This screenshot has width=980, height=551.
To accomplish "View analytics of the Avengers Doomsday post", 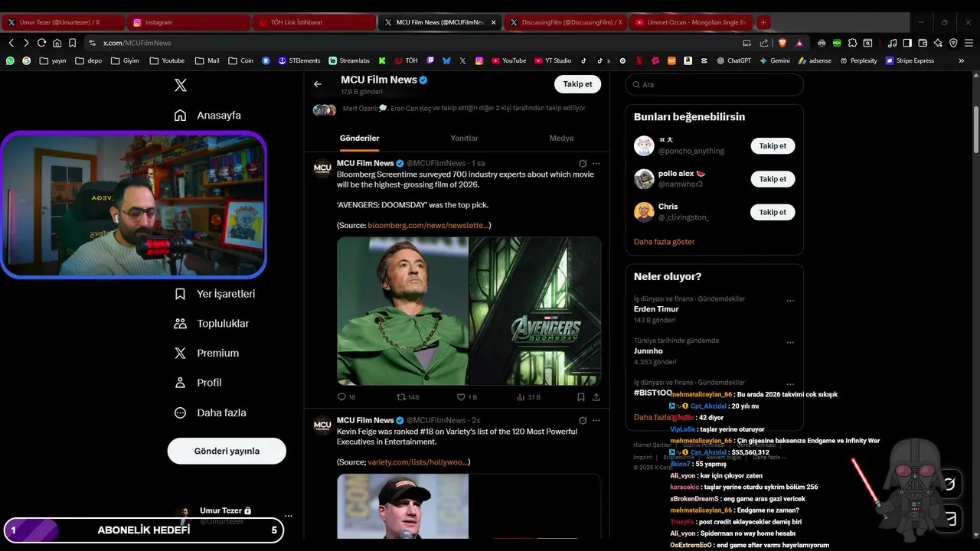I will [x=528, y=397].
